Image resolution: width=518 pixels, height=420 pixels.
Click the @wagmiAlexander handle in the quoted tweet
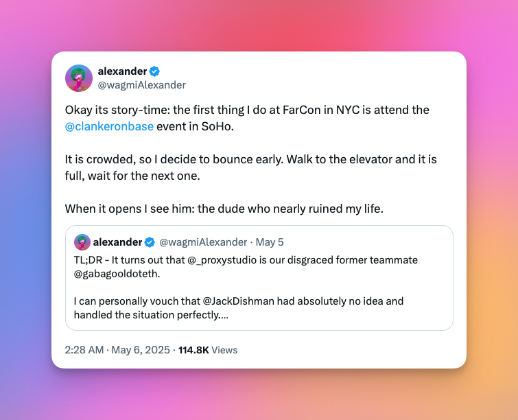click(203, 242)
